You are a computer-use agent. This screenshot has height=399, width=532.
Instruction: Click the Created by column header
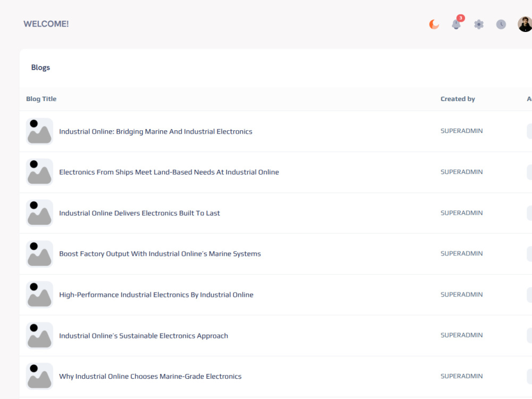click(x=458, y=99)
